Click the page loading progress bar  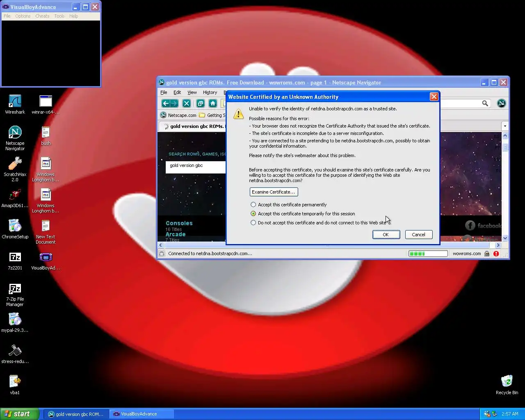pyautogui.click(x=428, y=253)
